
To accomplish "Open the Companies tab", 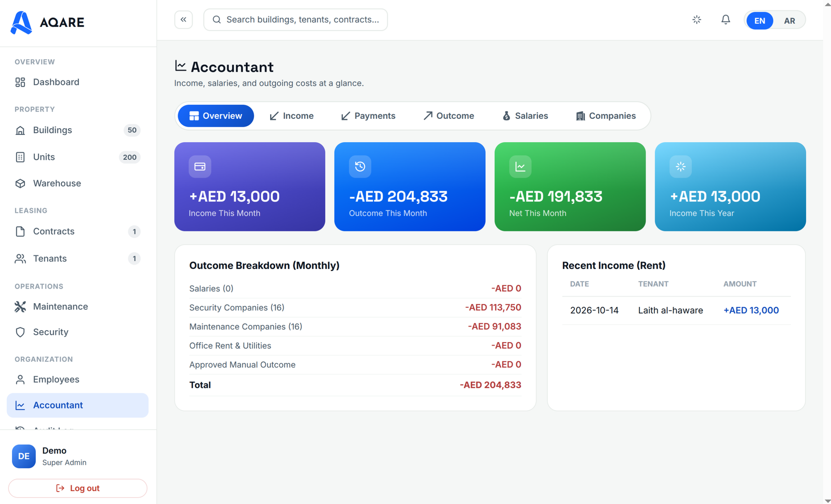I will tap(606, 116).
